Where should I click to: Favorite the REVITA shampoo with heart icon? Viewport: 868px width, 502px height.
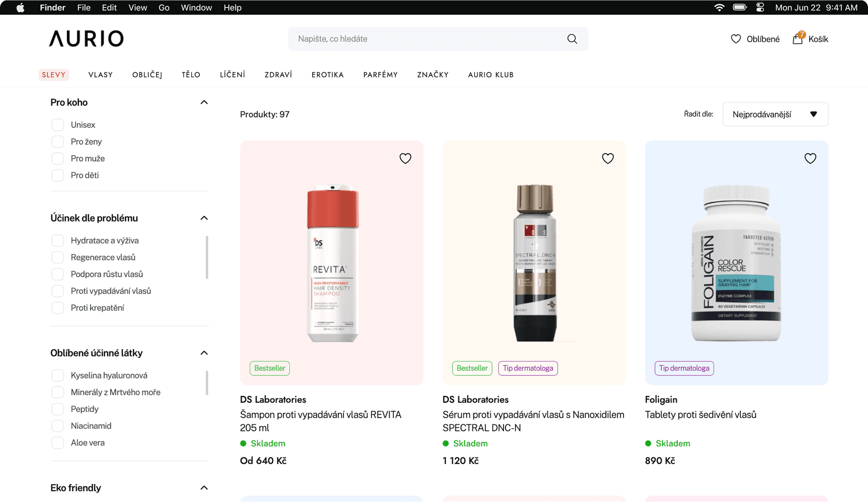click(405, 158)
